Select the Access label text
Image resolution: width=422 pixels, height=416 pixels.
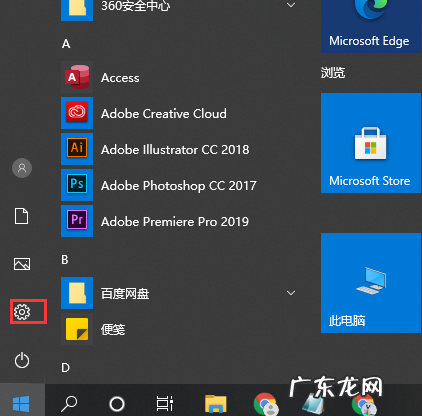(120, 78)
